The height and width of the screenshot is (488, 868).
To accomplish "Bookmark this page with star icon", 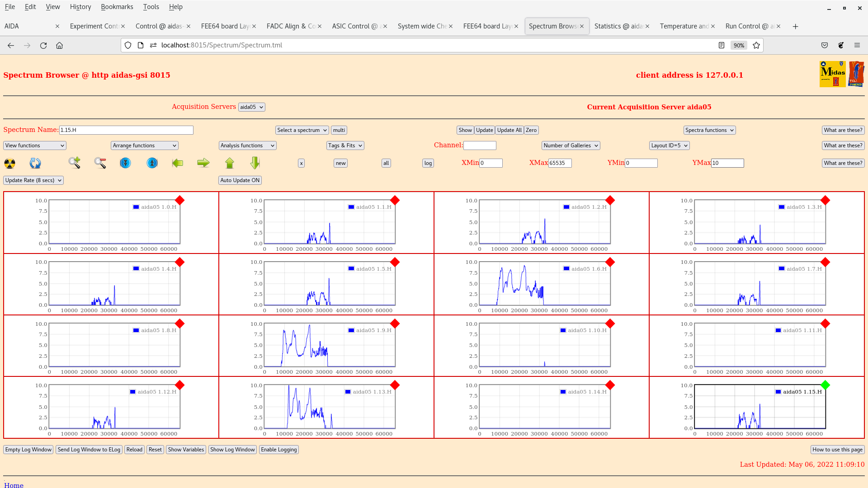I will (x=756, y=45).
